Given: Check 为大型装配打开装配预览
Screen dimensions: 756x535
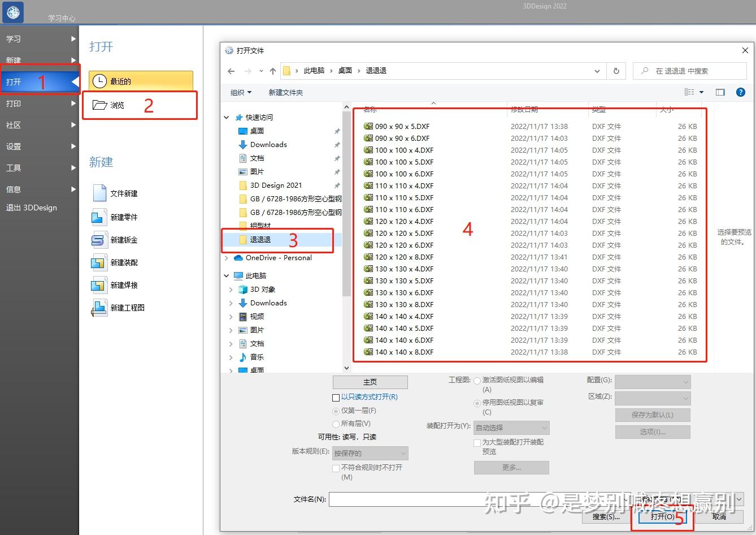Looking at the screenshot, I should [476, 442].
